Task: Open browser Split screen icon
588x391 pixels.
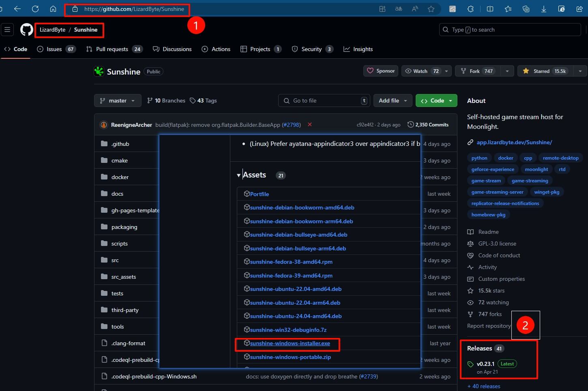Action: 490,9
